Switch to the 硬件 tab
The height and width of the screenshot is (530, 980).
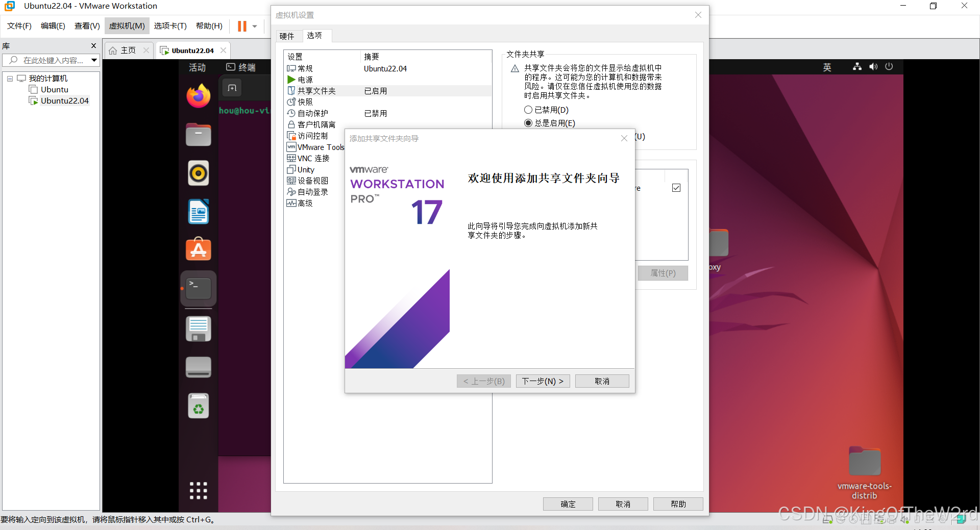(287, 36)
